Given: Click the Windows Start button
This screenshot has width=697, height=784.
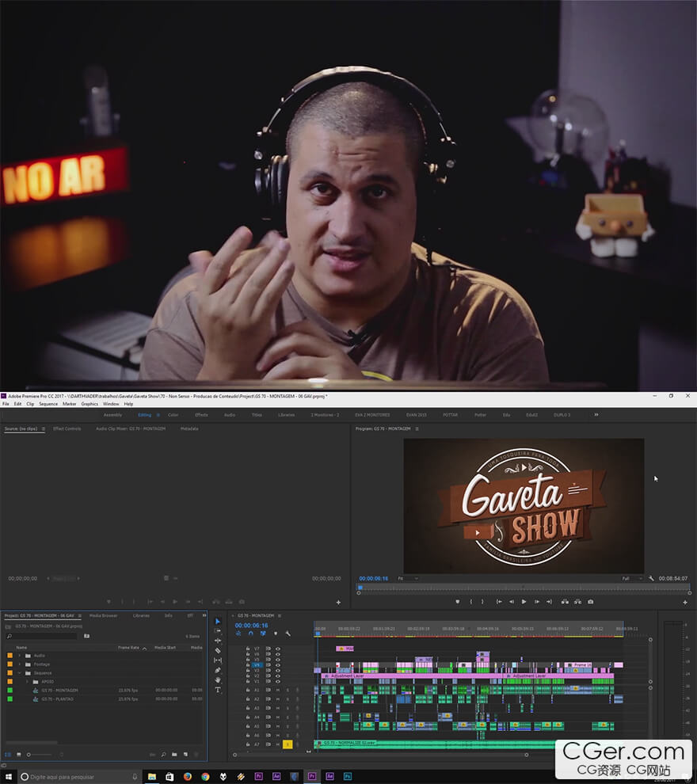Looking at the screenshot, I should (9, 776).
